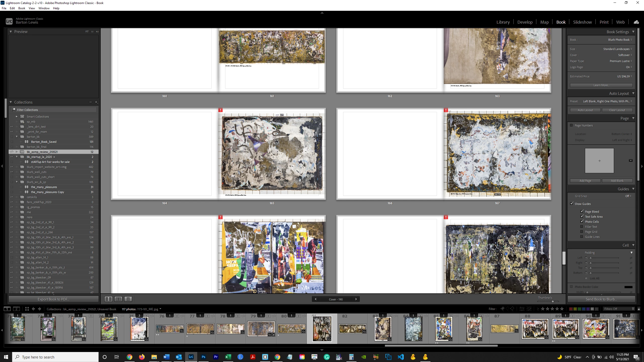Switch to Spread View icon

[x=118, y=299]
